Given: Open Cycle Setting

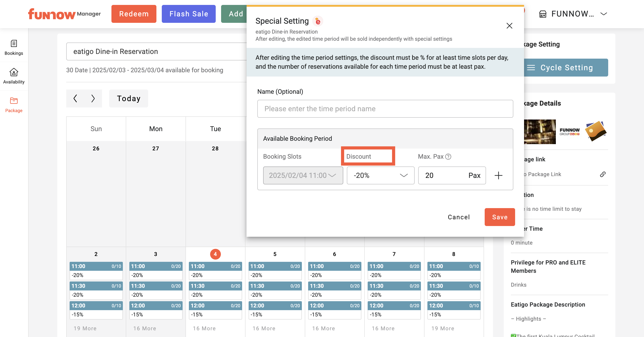Looking at the screenshot, I should click(x=566, y=68).
